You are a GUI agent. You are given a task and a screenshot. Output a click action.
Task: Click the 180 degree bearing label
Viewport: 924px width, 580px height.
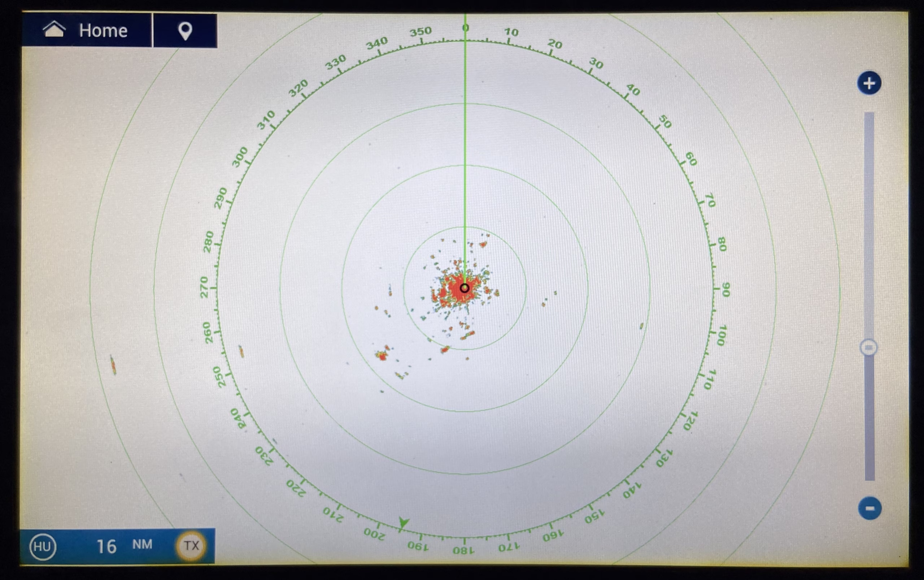coord(463,550)
